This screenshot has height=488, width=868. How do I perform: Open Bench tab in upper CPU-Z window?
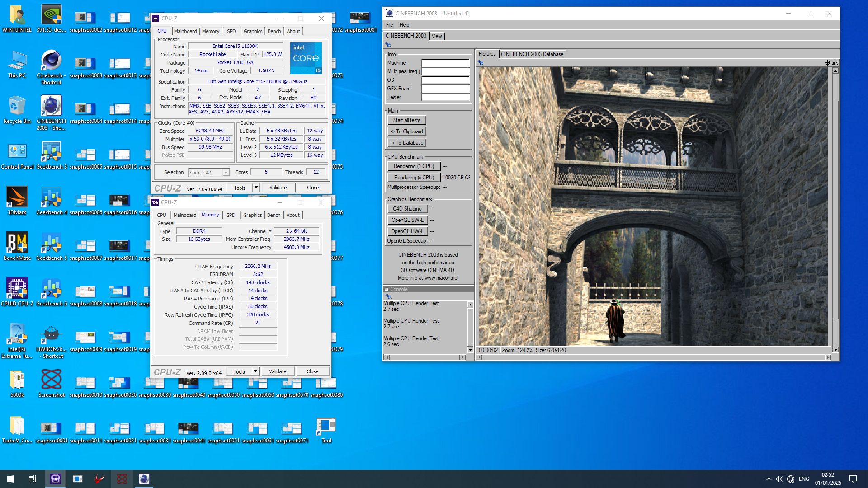pos(274,31)
